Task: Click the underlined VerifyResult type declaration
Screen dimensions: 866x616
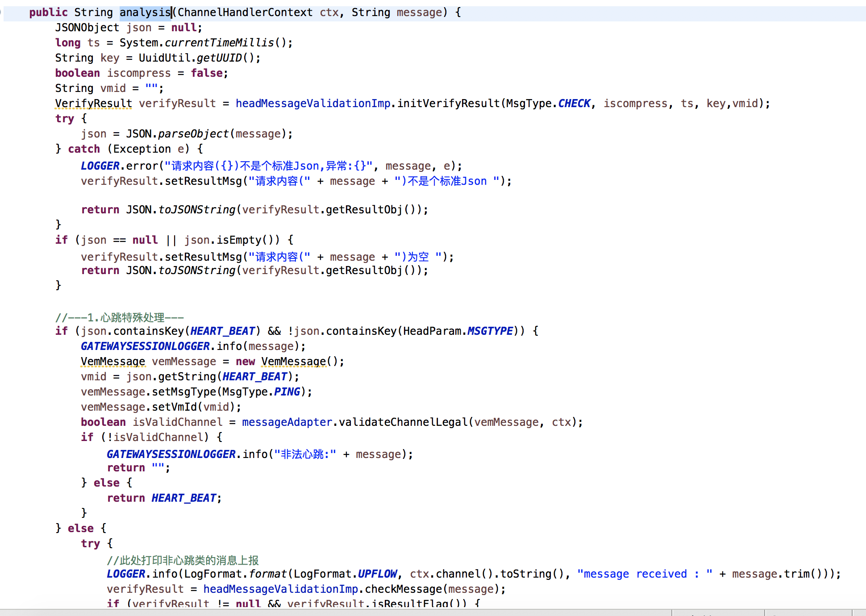Action: click(93, 104)
